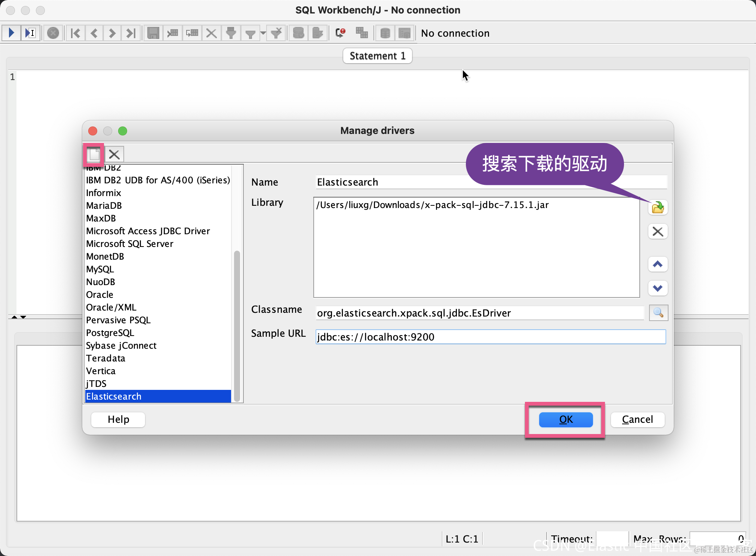Click the driver list scrollbar
This screenshot has height=556, width=756.
point(237,326)
